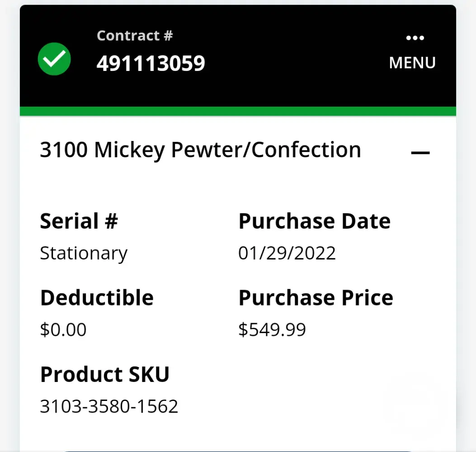
Task: Select the $549.99 purchase price
Action: (x=272, y=330)
